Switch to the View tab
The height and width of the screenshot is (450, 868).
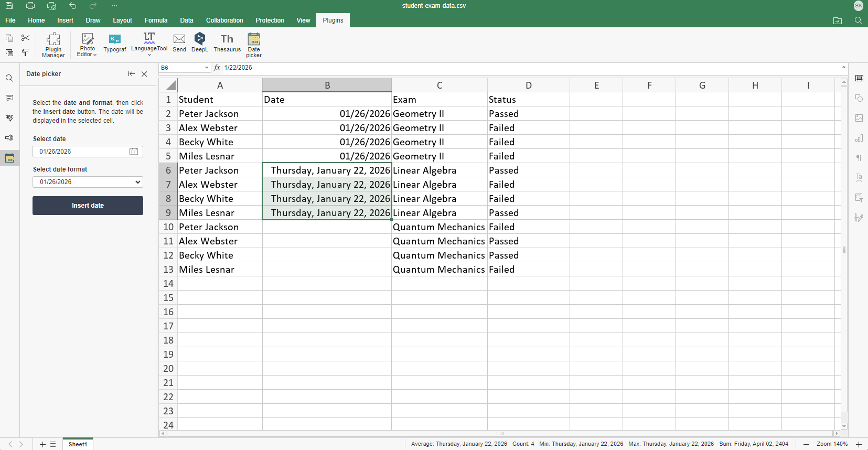tap(303, 20)
